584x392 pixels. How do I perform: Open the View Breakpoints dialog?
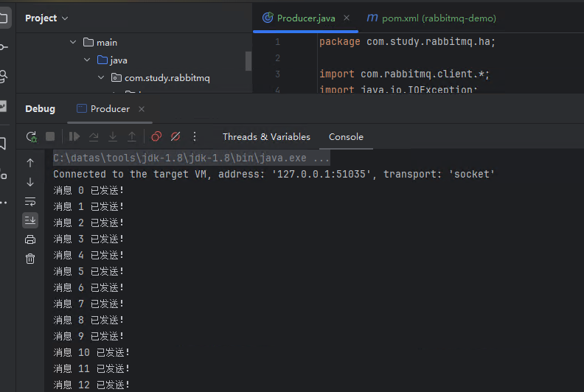[x=156, y=136]
